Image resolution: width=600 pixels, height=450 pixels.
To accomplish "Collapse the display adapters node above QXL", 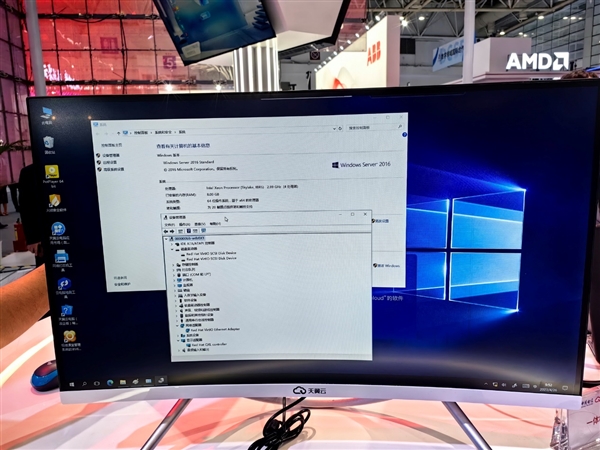I will click(x=178, y=340).
